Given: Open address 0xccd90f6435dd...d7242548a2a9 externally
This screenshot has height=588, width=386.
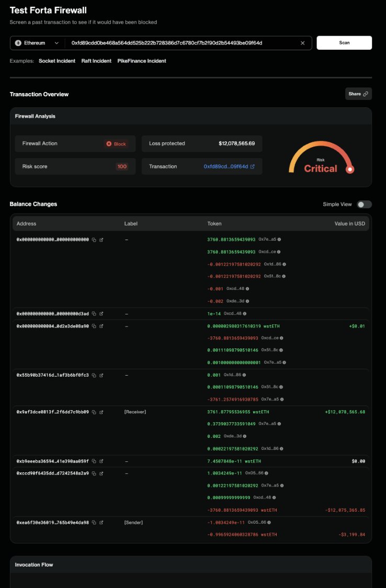Looking at the screenshot, I should click(101, 473).
